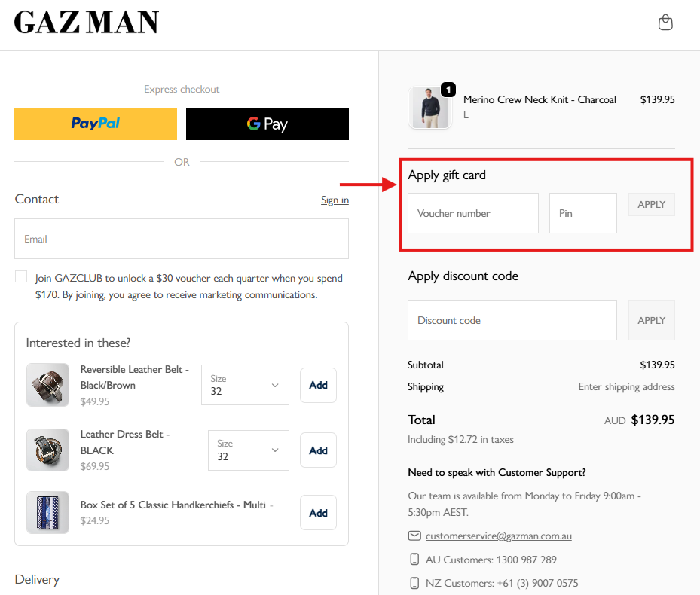Click the NZ Customers phone icon
Image resolution: width=700 pixels, height=595 pixels.
click(414, 583)
